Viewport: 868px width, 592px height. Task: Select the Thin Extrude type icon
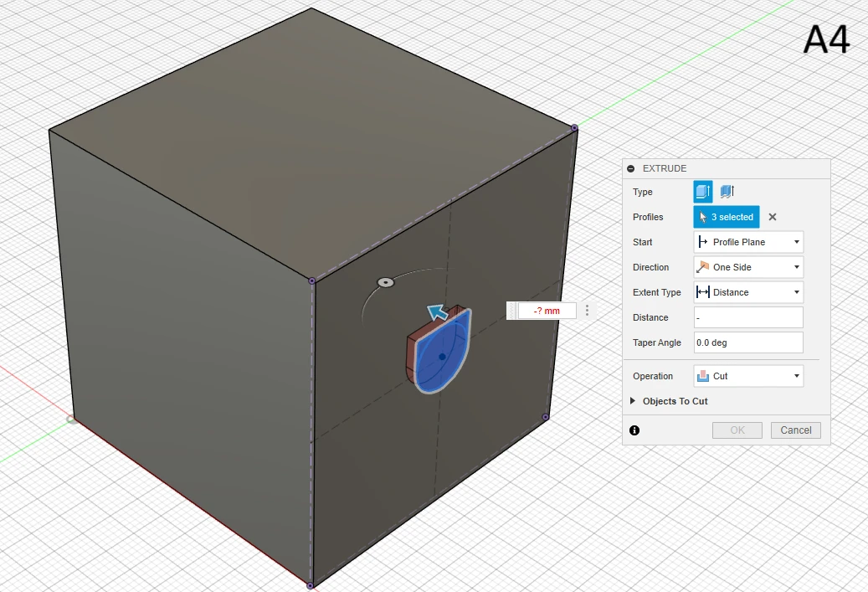pyautogui.click(x=727, y=192)
